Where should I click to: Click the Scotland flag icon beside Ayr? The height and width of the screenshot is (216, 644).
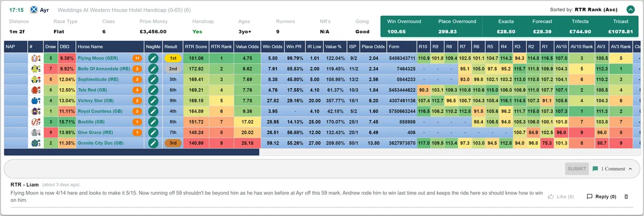click(34, 10)
